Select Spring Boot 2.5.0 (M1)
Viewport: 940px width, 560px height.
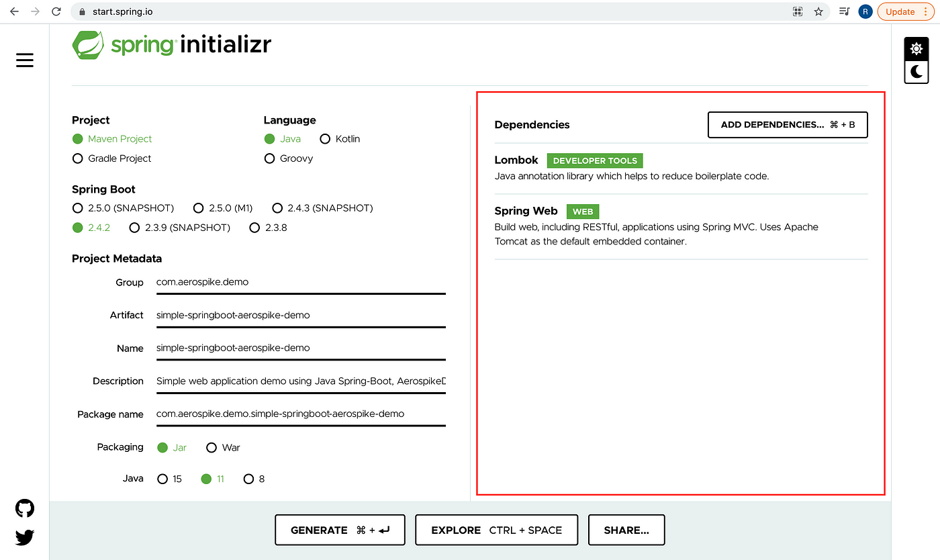click(222, 208)
